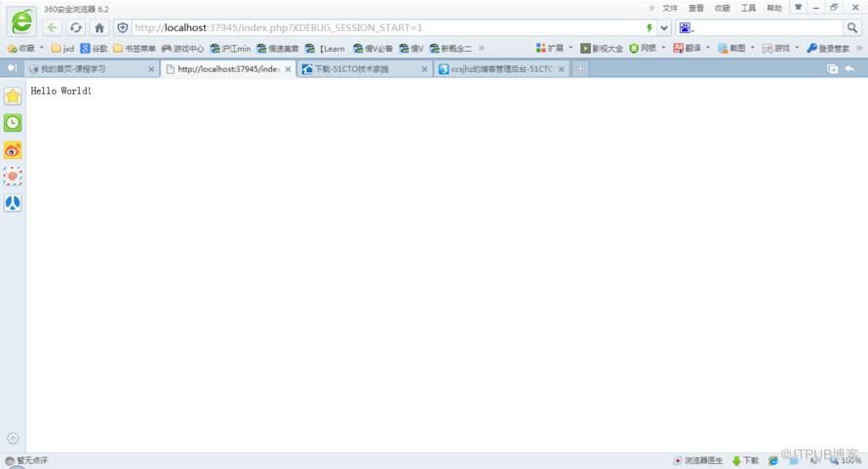The height and width of the screenshot is (469, 868).
Task: Open a new tab with plus button
Action: click(580, 69)
